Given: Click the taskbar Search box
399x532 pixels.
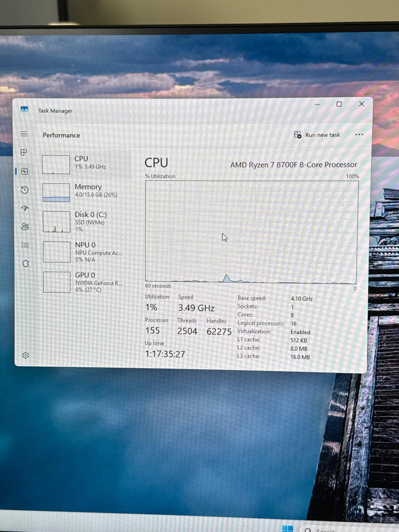Looking at the screenshot, I should (349, 529).
